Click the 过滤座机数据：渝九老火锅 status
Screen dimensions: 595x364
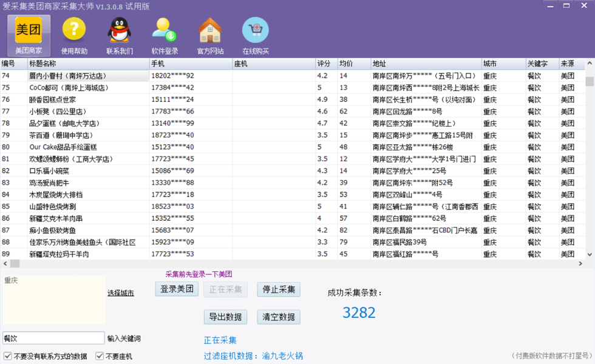(254, 356)
